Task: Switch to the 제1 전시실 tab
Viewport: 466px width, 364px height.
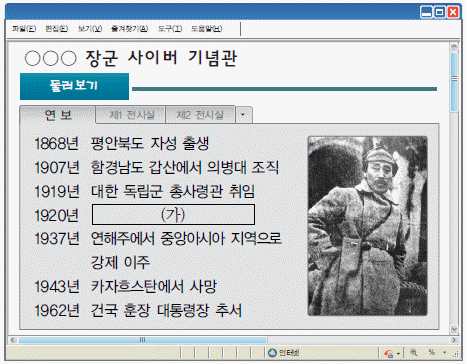Action: tap(131, 115)
